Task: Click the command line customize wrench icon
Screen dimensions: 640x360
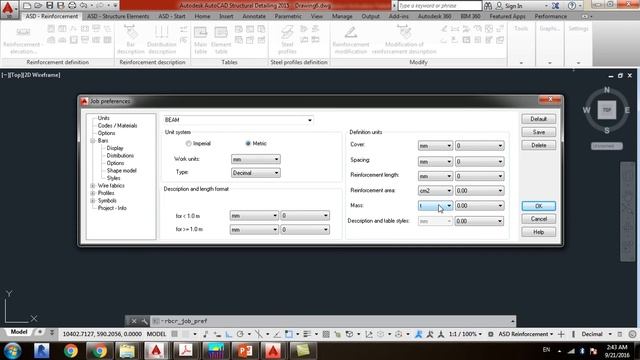Action: point(144,321)
